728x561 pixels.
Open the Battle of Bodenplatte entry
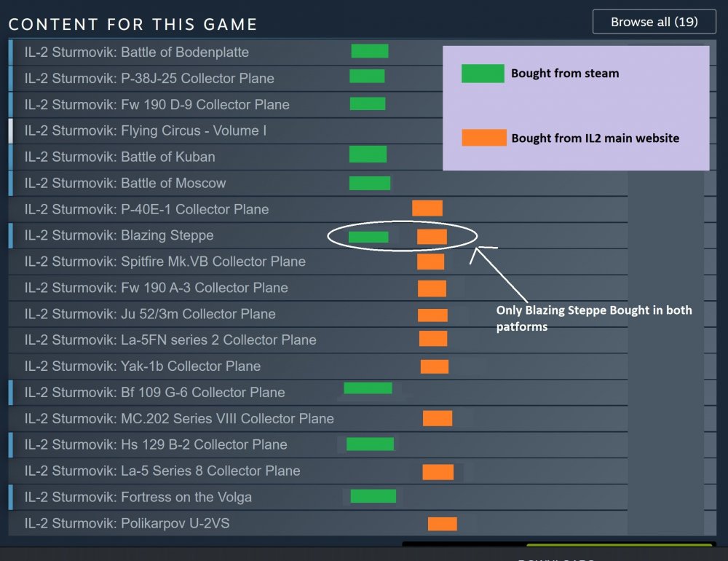click(137, 52)
